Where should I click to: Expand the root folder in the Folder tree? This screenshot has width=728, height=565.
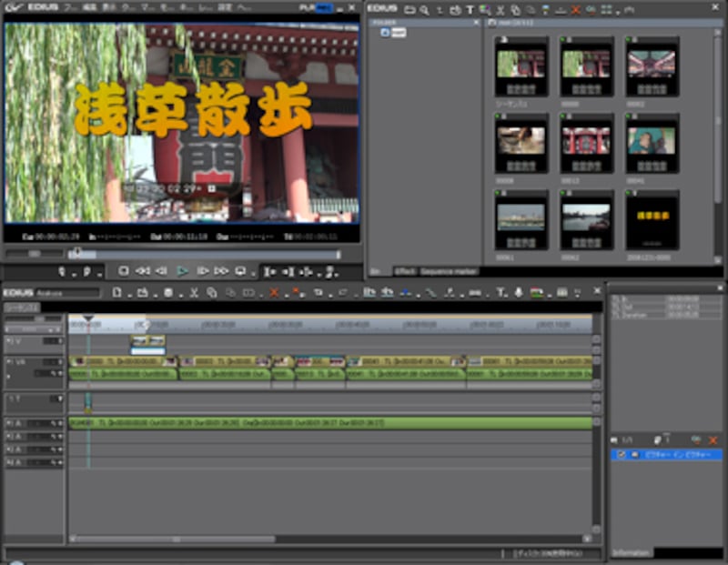(385, 32)
